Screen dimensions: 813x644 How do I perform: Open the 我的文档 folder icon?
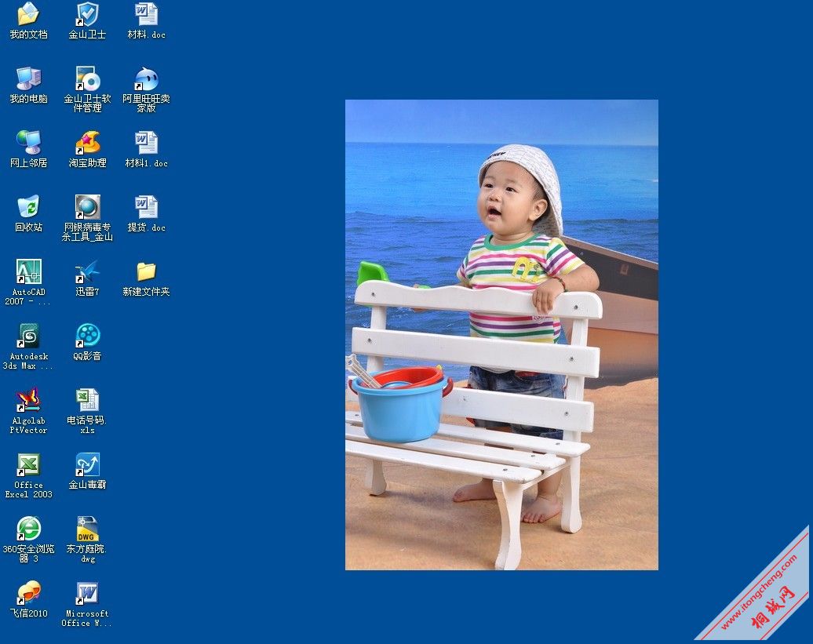coord(28,14)
